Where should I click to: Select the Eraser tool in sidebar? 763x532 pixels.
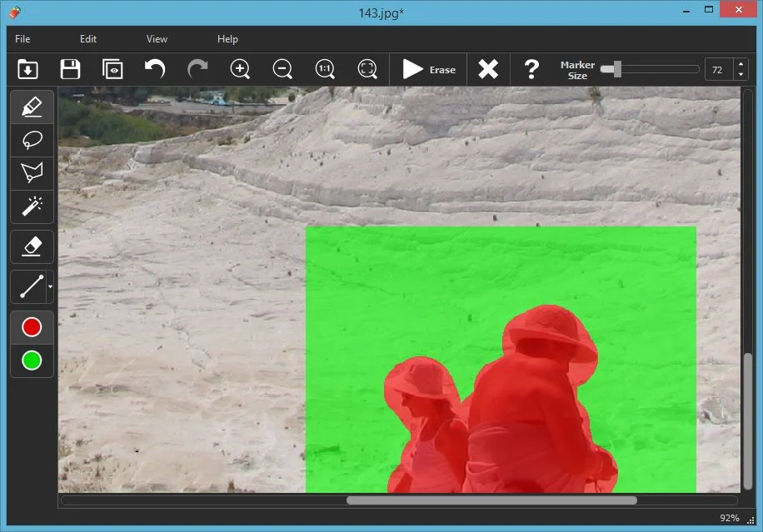click(x=32, y=246)
